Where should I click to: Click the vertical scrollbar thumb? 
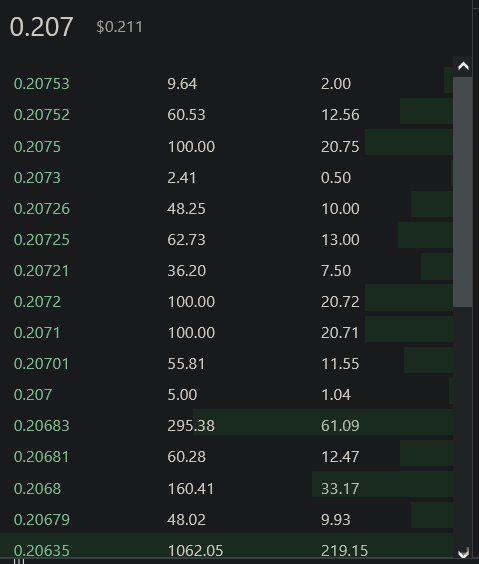[x=462, y=192]
